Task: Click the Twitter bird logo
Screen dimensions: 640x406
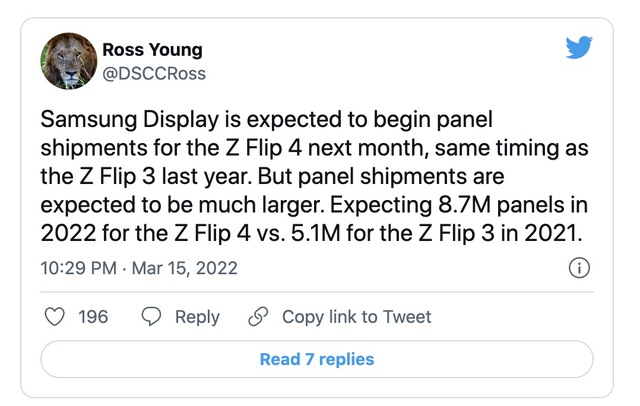Action: point(579,47)
